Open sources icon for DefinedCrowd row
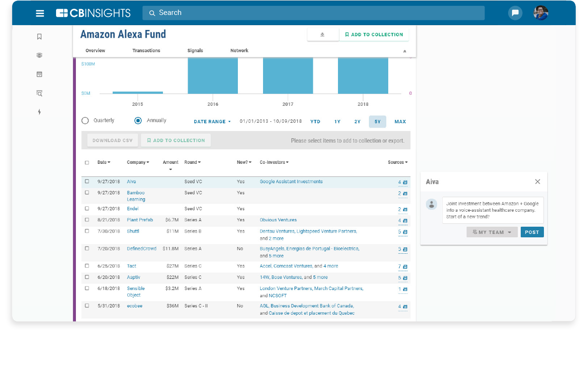586x392 pixels. 405,249
